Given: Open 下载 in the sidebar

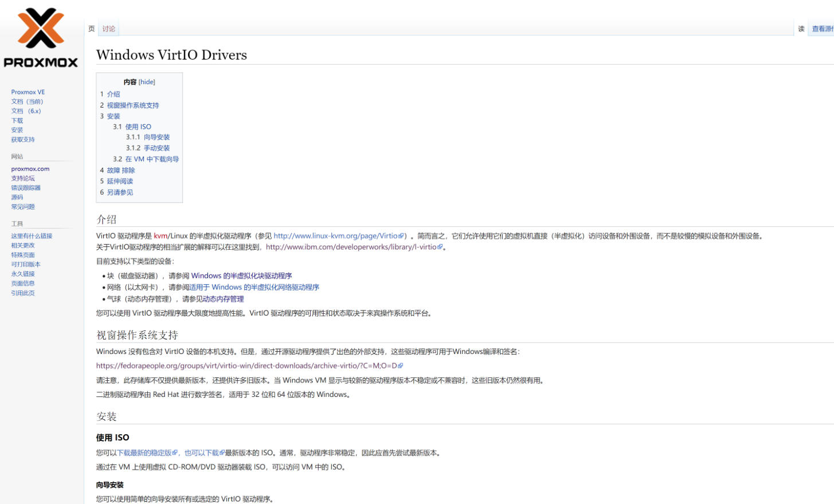Looking at the screenshot, I should pyautogui.click(x=17, y=121).
